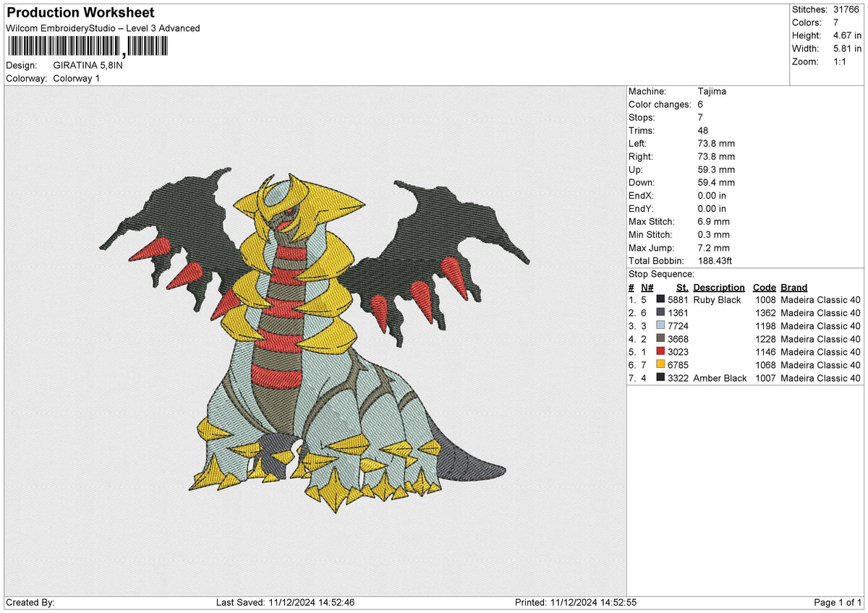Click the Zoom value 1:1

coord(841,61)
